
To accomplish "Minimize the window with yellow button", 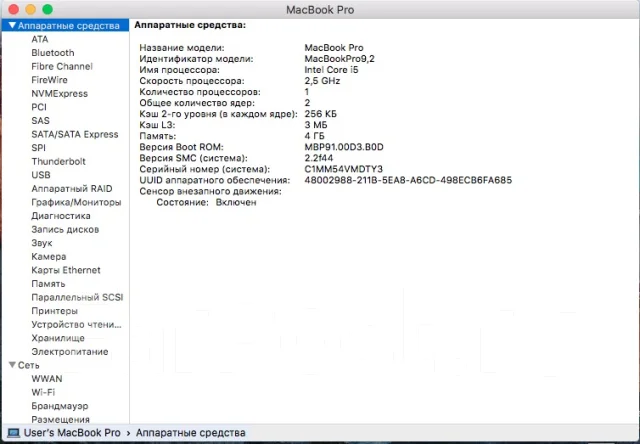I will [x=31, y=9].
